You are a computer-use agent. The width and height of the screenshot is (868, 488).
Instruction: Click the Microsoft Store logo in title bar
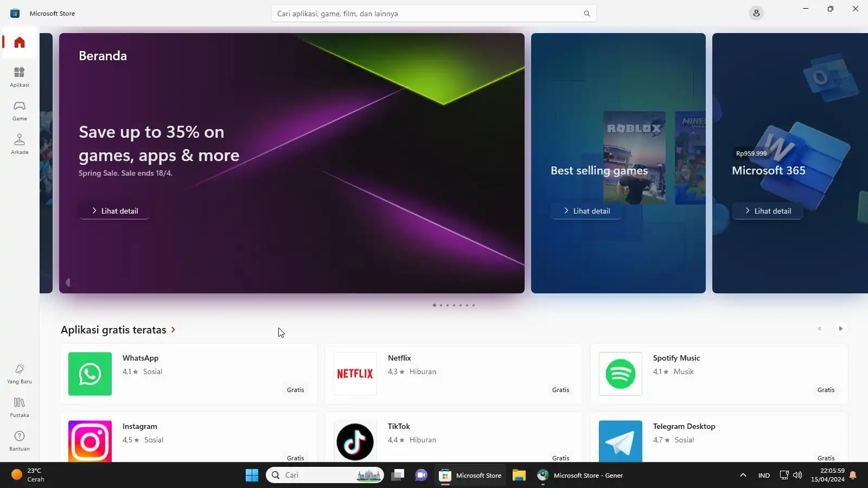(15, 13)
